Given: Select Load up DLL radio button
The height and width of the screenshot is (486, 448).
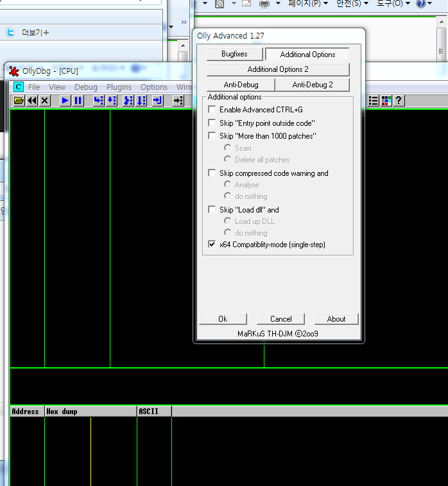Looking at the screenshot, I should pyautogui.click(x=227, y=221).
